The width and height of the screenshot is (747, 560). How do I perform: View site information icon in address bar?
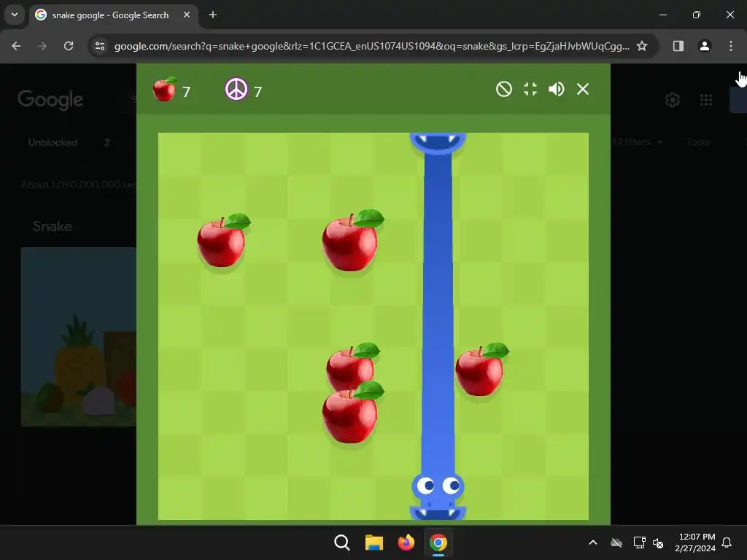(99, 46)
